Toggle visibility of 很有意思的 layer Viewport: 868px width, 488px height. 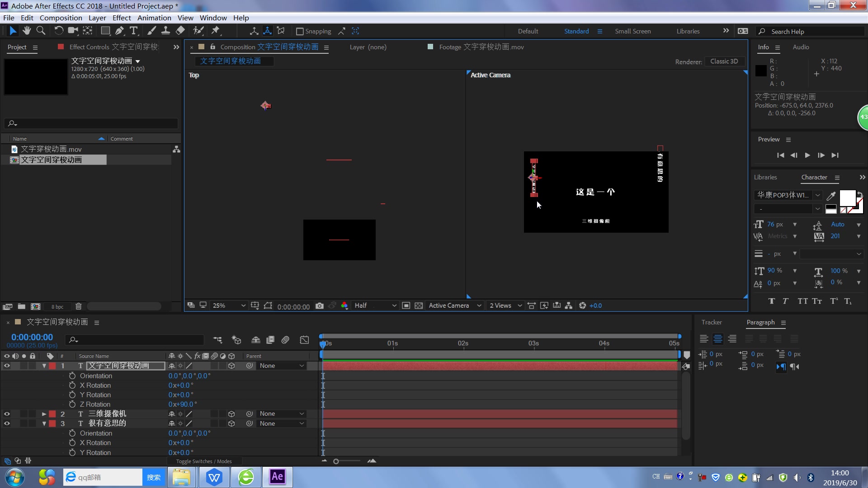coord(7,423)
